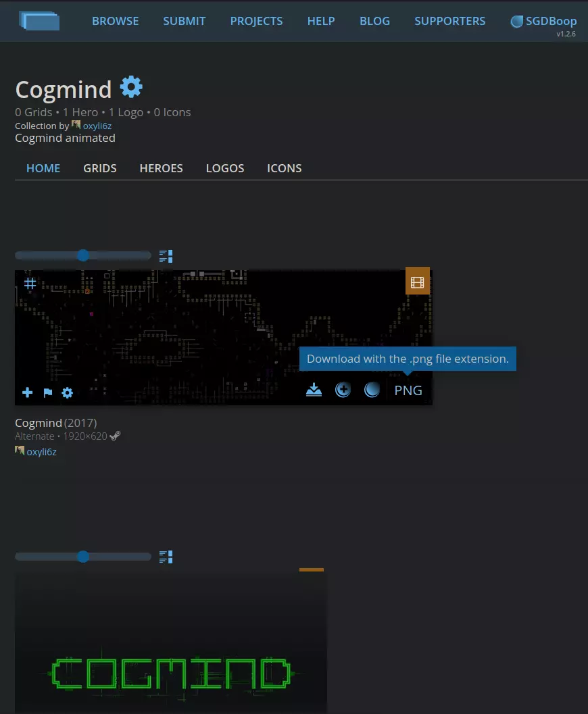The height and width of the screenshot is (714, 588).
Task: Select the Home tab
Action: coord(43,168)
